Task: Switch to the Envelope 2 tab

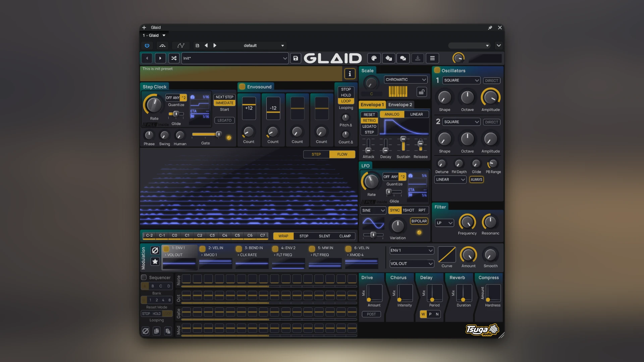Action: [400, 105]
